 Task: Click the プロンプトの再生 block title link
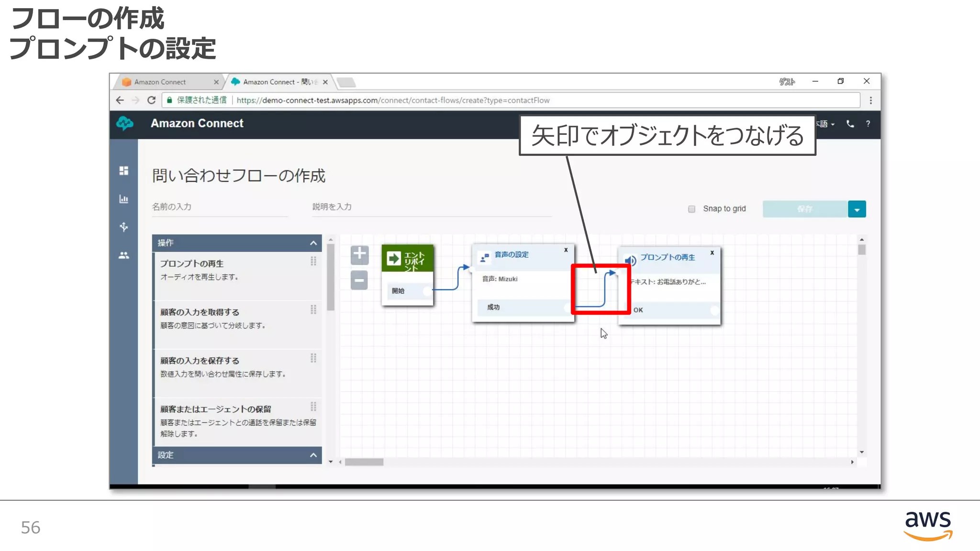click(x=668, y=257)
